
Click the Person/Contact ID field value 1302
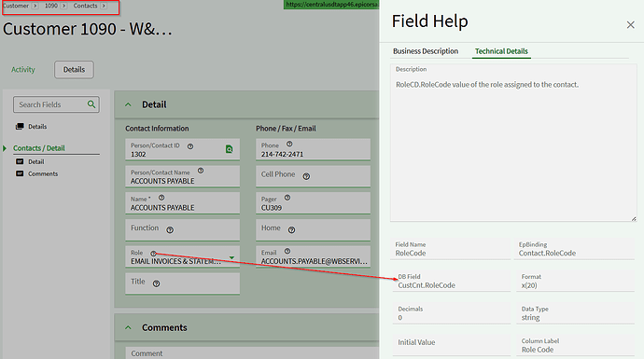[138, 154]
